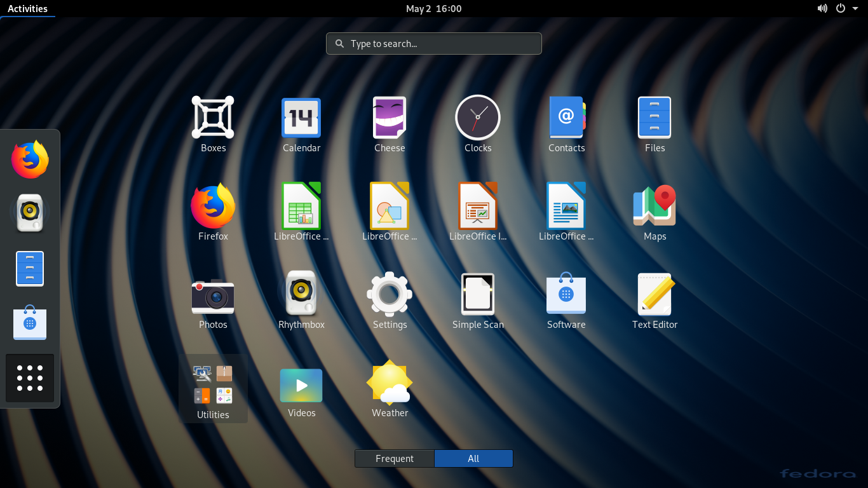Click Rhythmbox speaker in the dock
The image size is (868, 488).
pos(30,213)
